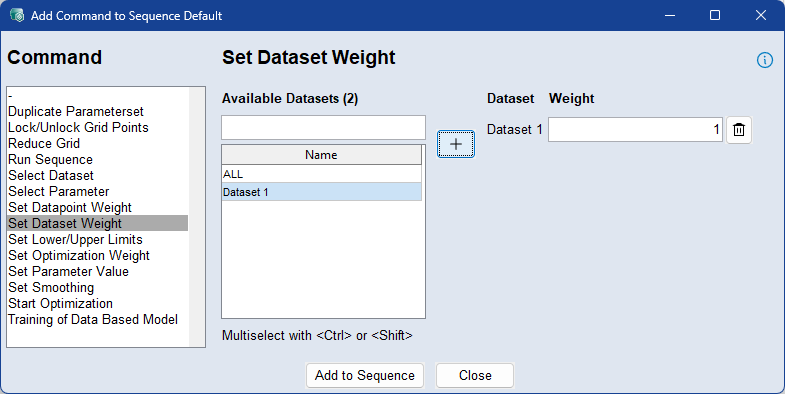Click the Name column header

click(x=321, y=155)
